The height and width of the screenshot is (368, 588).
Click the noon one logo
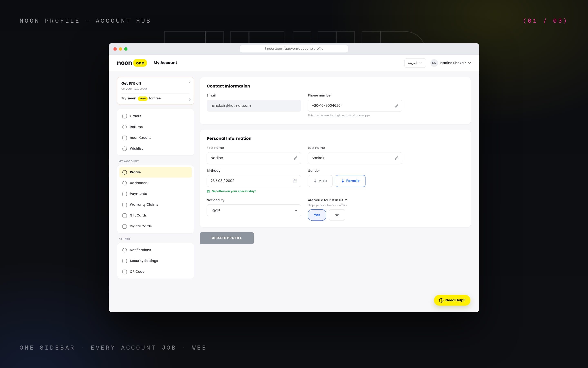(x=132, y=63)
